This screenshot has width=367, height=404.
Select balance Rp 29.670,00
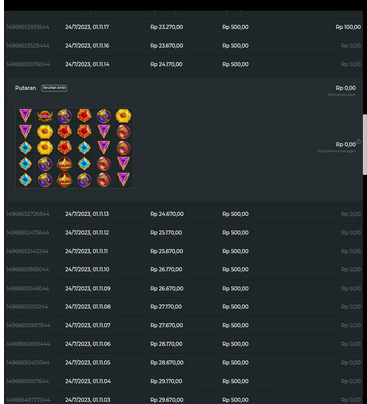[x=167, y=400]
